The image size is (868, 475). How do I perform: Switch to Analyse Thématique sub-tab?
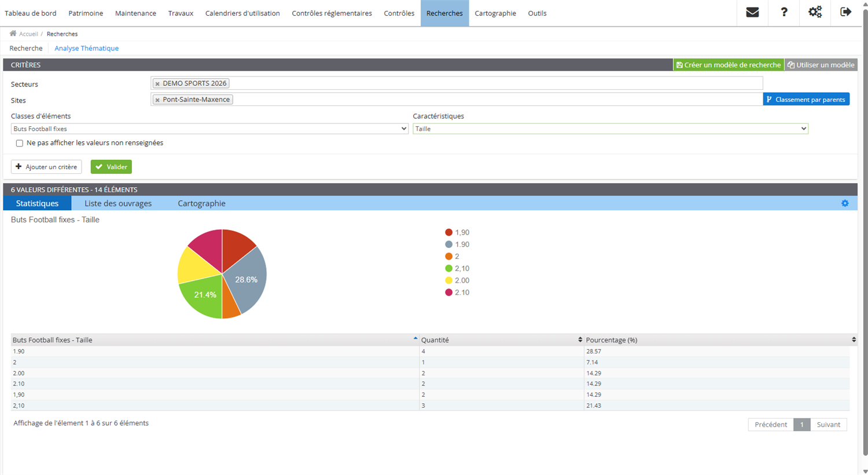pos(86,48)
